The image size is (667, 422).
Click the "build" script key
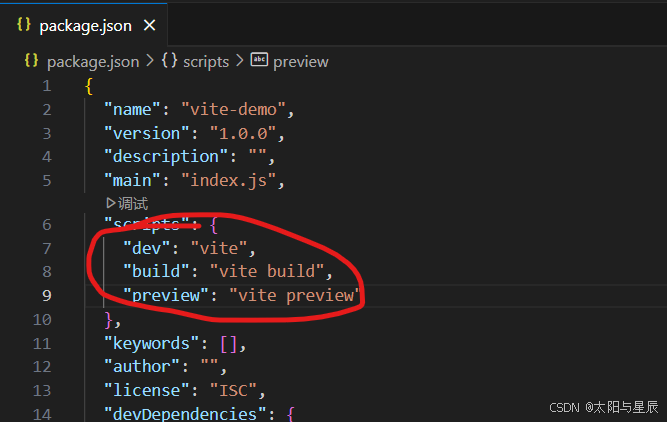tap(156, 271)
